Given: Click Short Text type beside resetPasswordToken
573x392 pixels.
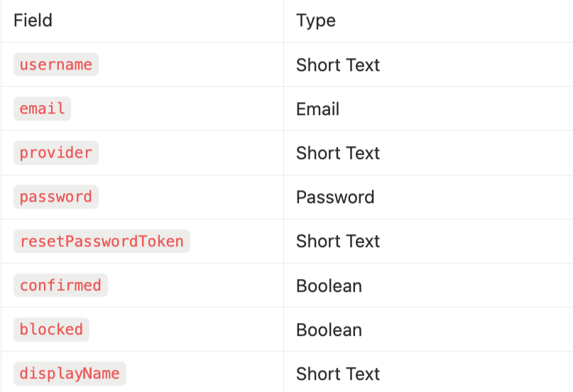Looking at the screenshot, I should pos(338,241).
